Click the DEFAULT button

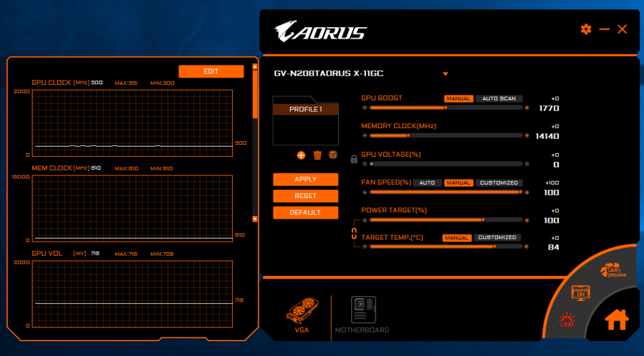pyautogui.click(x=305, y=212)
